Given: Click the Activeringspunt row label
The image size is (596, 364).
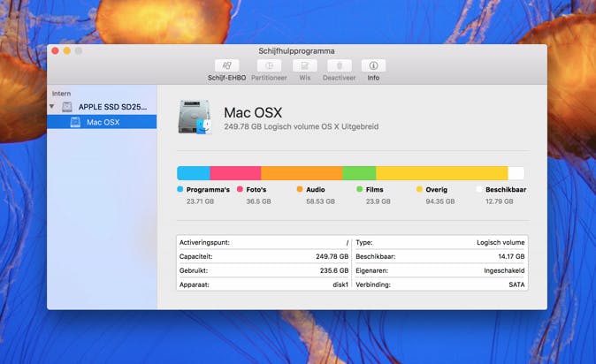Looking at the screenshot, I should click(x=204, y=242).
